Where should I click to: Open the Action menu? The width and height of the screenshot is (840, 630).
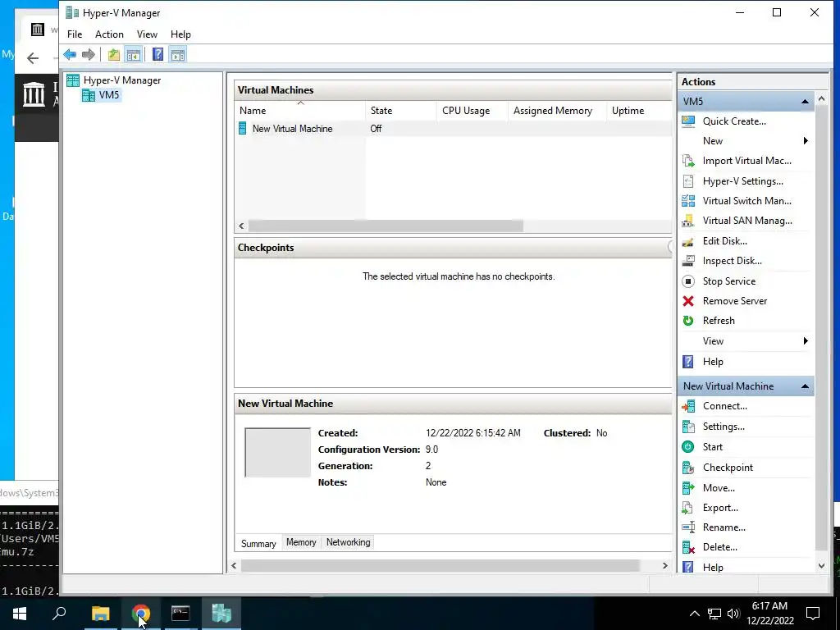pos(109,34)
